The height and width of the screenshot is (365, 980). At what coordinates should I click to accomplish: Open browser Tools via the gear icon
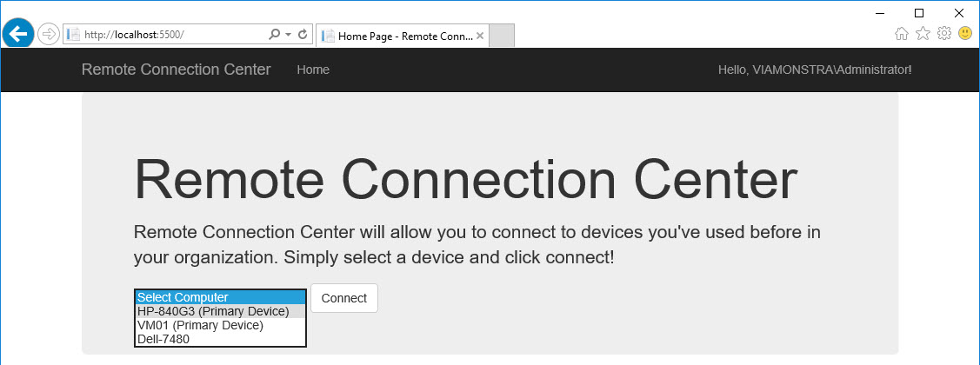point(943,34)
